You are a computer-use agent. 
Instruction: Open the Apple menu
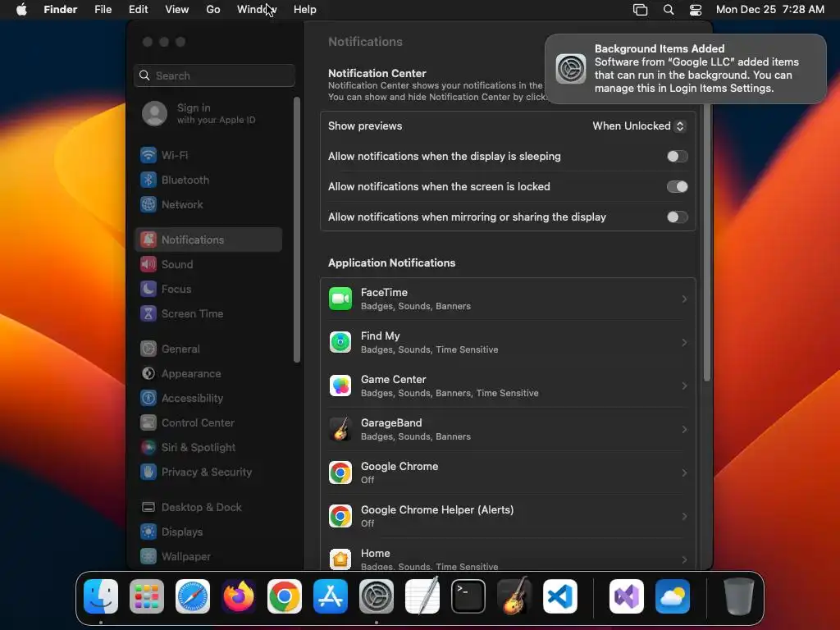(21, 10)
